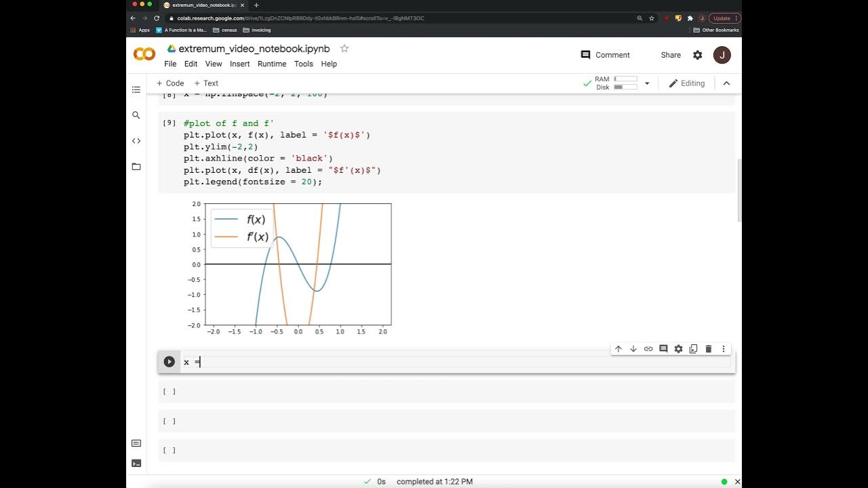Open cell editor settings gear
Viewport: 868px width, 488px height.
tap(678, 349)
